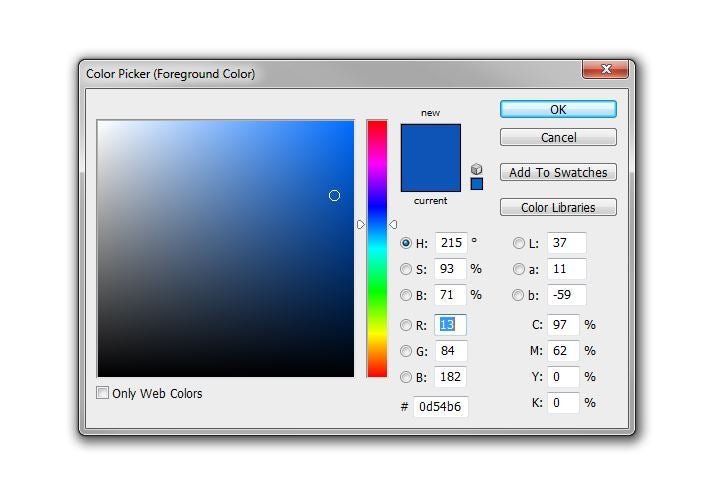Click the Lab b field showing -59
This screenshot has height=495, width=708.
[567, 295]
